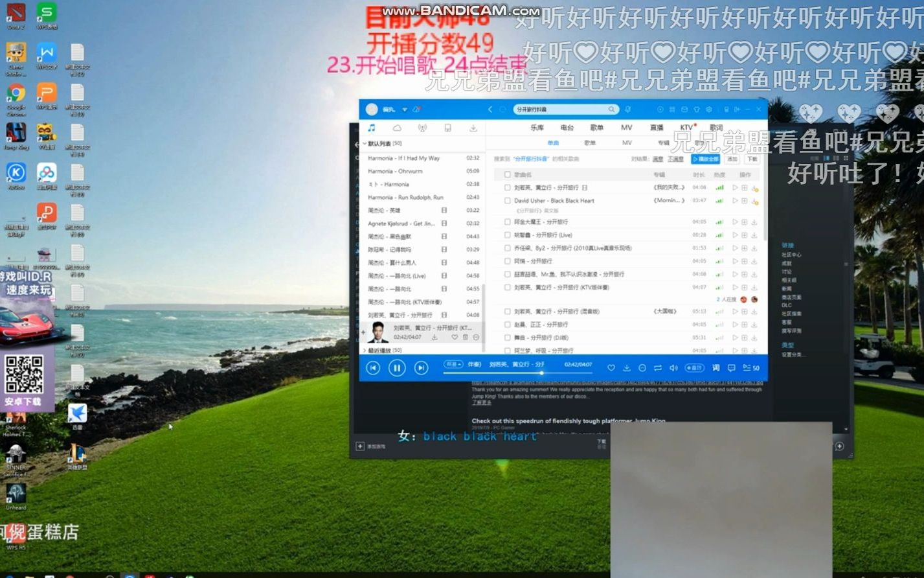
Task: Click the 下载 button above results
Action: click(x=752, y=159)
